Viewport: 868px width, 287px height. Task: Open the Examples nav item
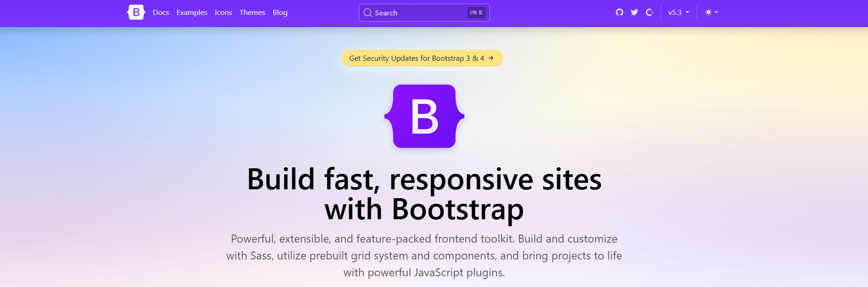coord(192,13)
